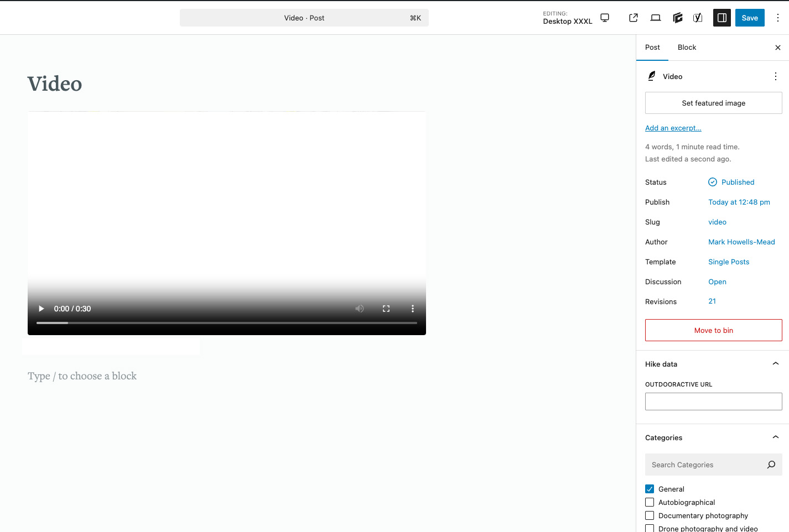This screenshot has width=789, height=532.
Task: Check the Autobiographical category
Action: point(650,502)
